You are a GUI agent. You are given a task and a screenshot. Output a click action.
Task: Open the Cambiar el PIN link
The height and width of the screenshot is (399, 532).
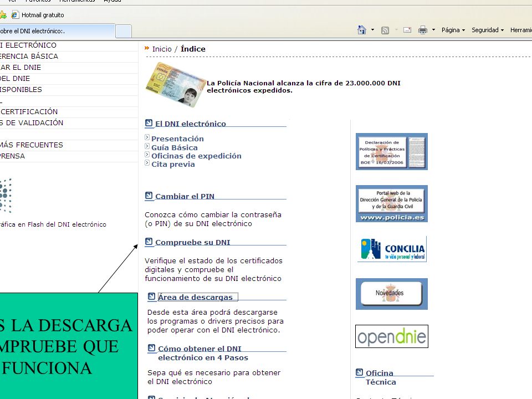tap(185, 196)
